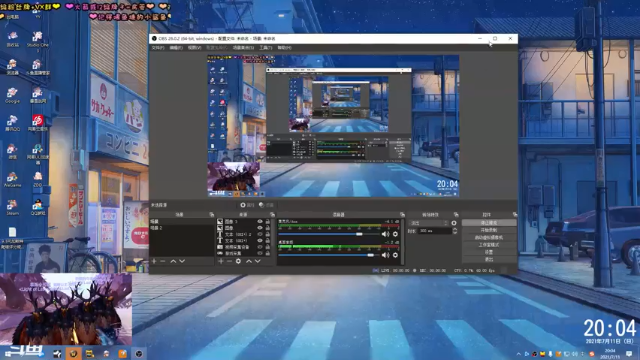The height and width of the screenshot is (360, 640).
Task: Pop out the mixer dock panel icon
Action: 402,215
